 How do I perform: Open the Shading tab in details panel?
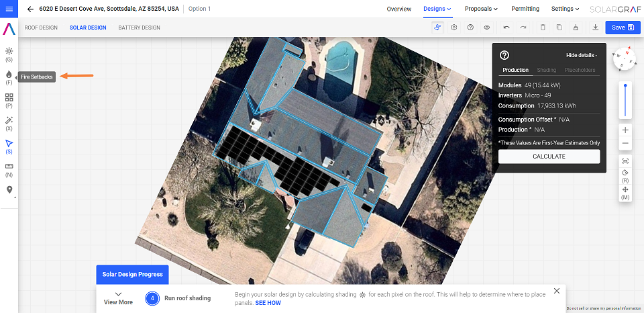tap(547, 70)
